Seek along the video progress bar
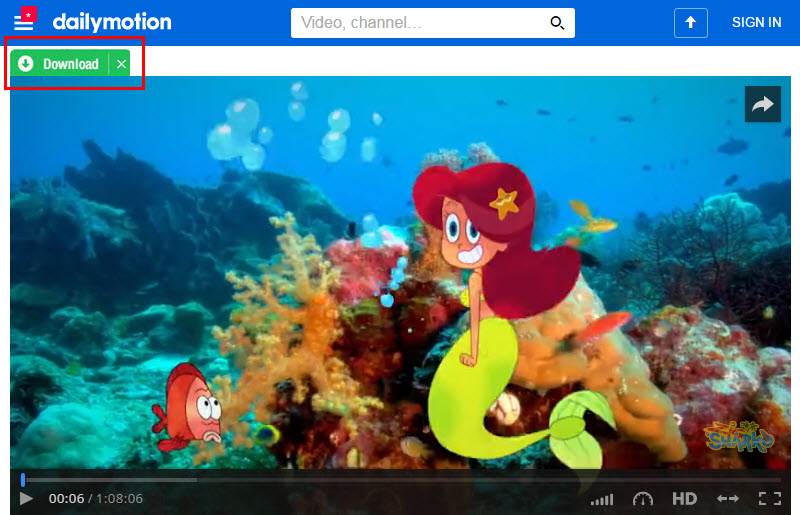The height and width of the screenshot is (515, 800). 404,480
